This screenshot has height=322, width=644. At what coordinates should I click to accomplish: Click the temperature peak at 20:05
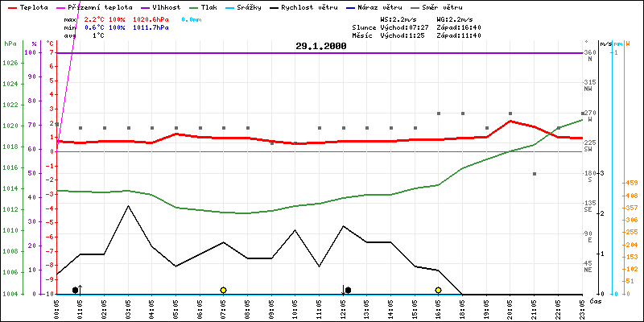[x=510, y=122]
